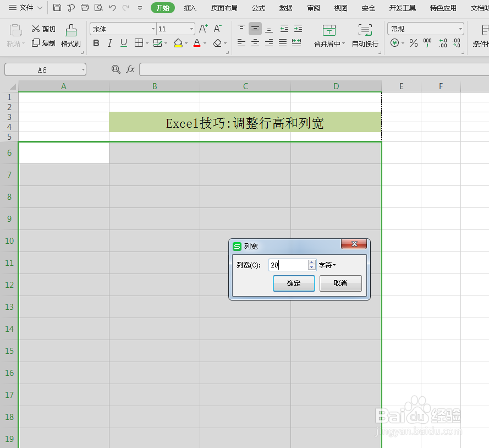
Task: Switch to 审阅 tab
Action: [x=314, y=8]
